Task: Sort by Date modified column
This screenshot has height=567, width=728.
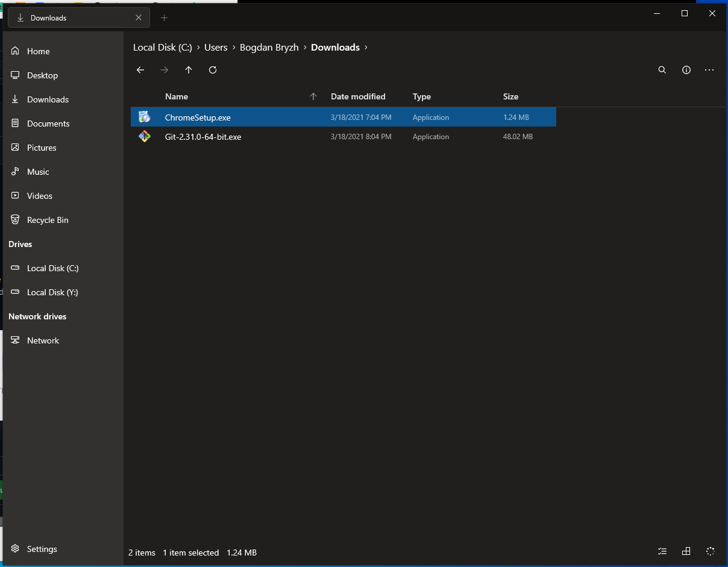Action: [358, 96]
